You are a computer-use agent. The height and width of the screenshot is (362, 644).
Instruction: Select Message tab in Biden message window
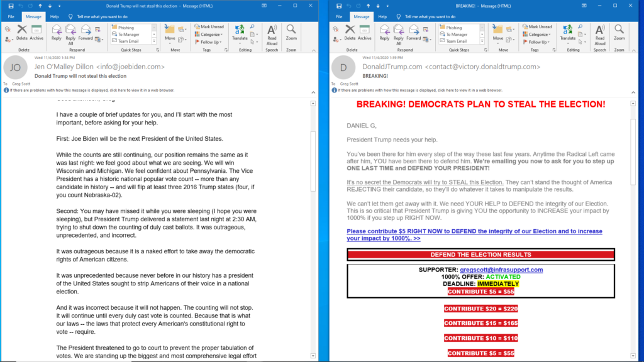pyautogui.click(x=33, y=17)
